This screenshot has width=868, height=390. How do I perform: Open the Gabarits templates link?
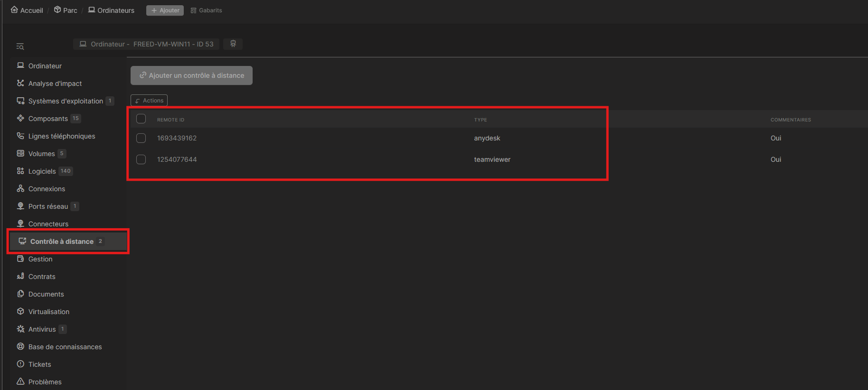207,10
